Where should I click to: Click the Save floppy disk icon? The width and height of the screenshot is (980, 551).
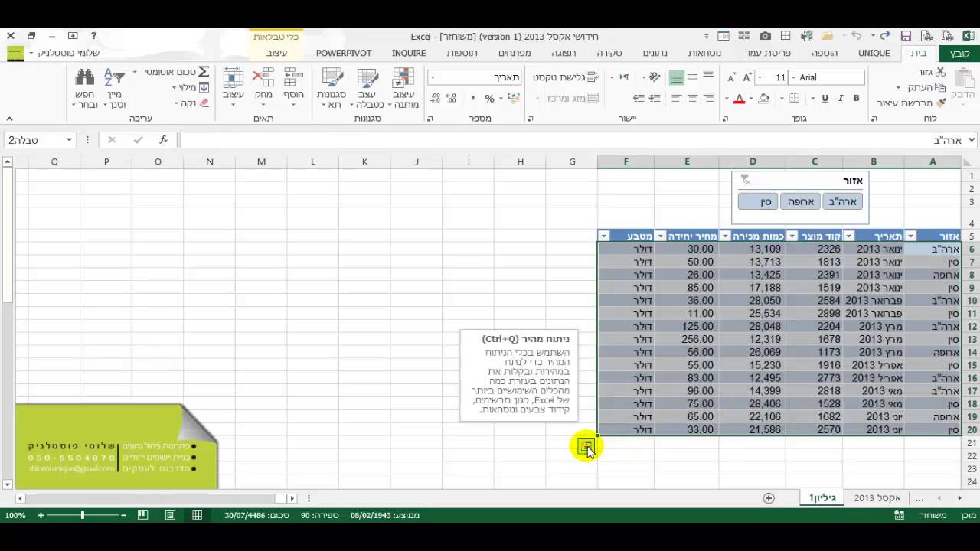point(906,36)
